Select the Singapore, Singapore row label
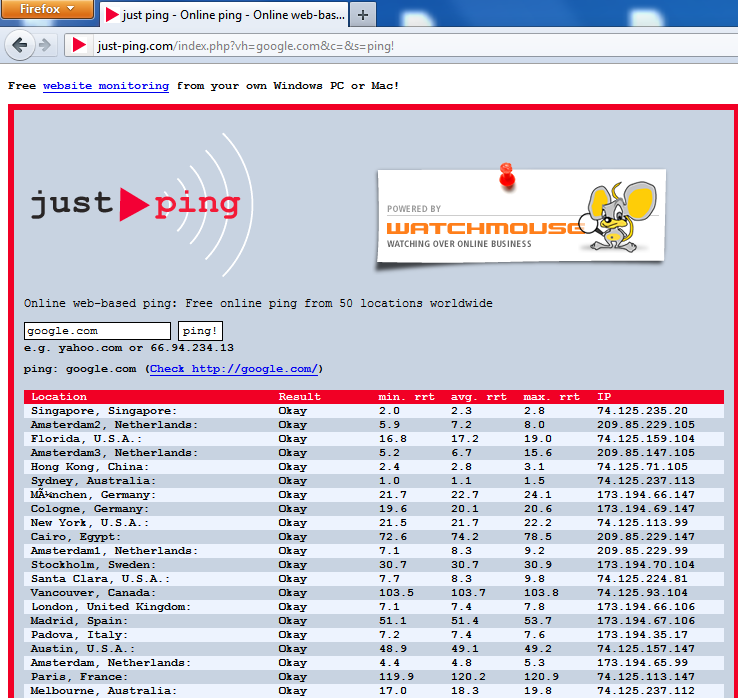This screenshot has height=698, width=738. pyautogui.click(x=104, y=411)
